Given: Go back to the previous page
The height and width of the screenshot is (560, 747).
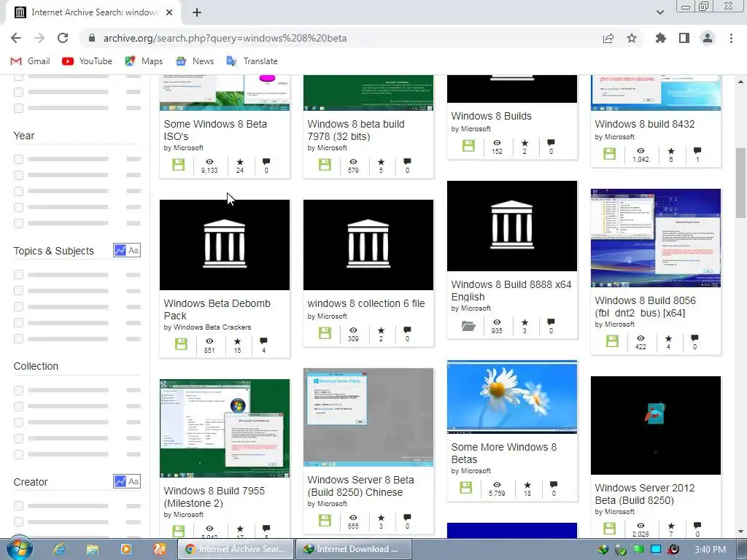Looking at the screenshot, I should click(16, 38).
